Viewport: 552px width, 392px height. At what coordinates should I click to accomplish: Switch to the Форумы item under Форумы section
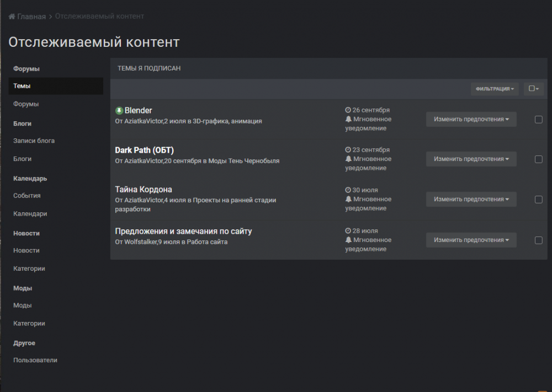pos(27,103)
